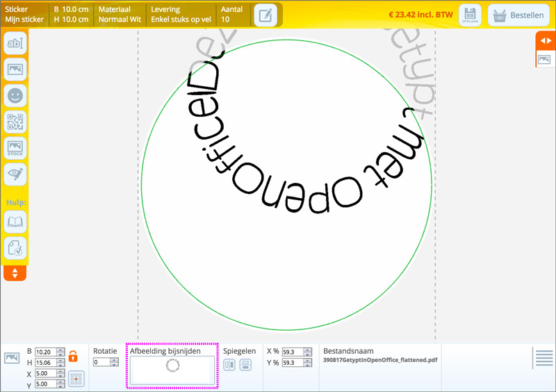Click the Spiegelen label
556x392 pixels.
[x=239, y=351]
